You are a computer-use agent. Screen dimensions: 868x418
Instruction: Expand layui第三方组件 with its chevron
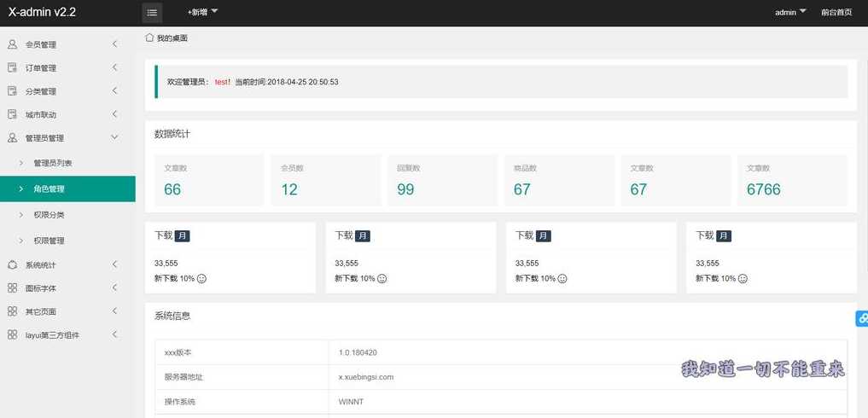point(114,334)
